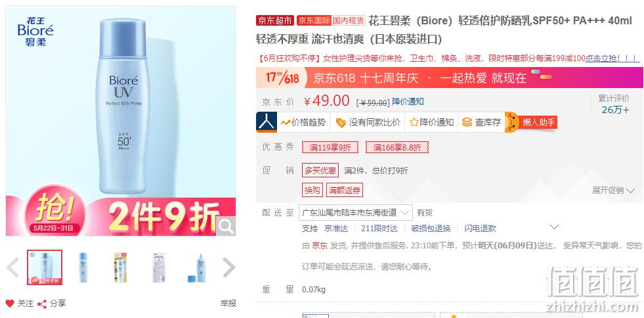Image resolution: width=644 pixels, height=318 pixels.
Task: Select the 满168享8.8折 coupon
Action: coord(397,147)
